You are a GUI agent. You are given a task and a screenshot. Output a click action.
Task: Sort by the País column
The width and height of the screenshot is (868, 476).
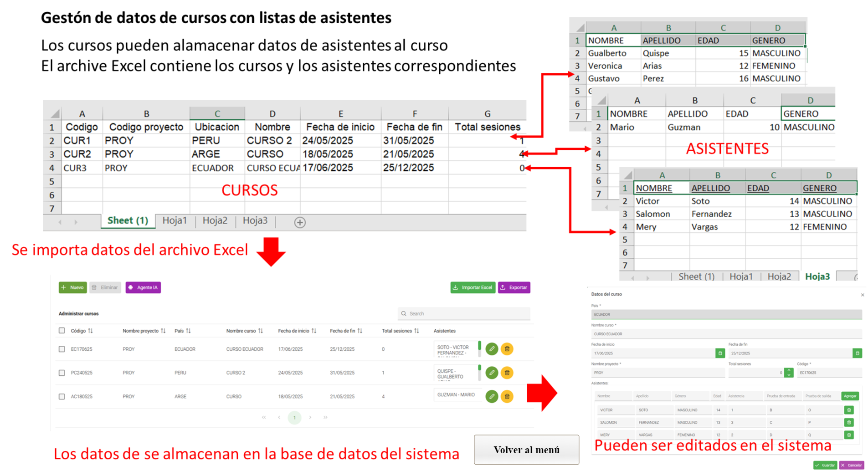point(188,331)
